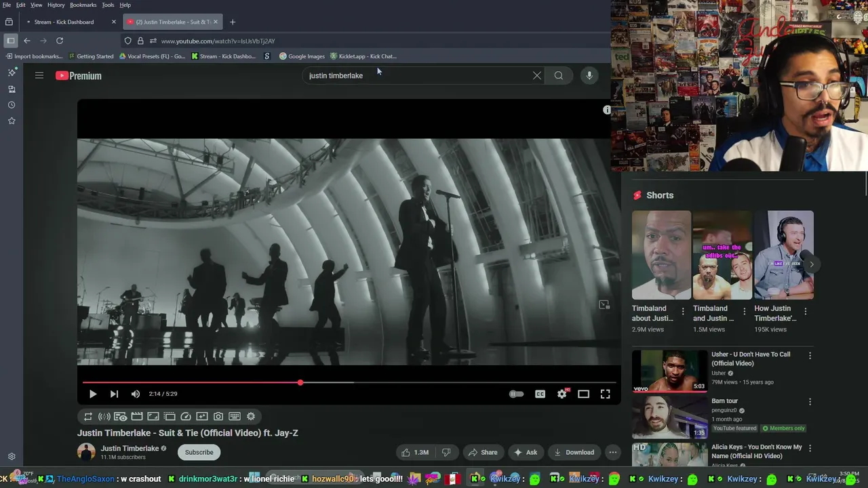The height and width of the screenshot is (488, 868).
Task: Reload the current page
Action: click(60, 41)
